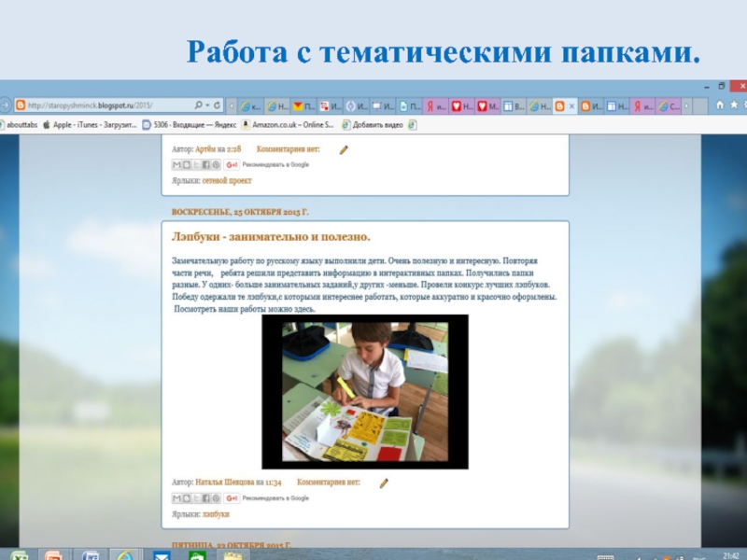This screenshot has height=560, width=747.
Task: Open 'Комментариев нет' of Артём's post
Action: pos(288,149)
